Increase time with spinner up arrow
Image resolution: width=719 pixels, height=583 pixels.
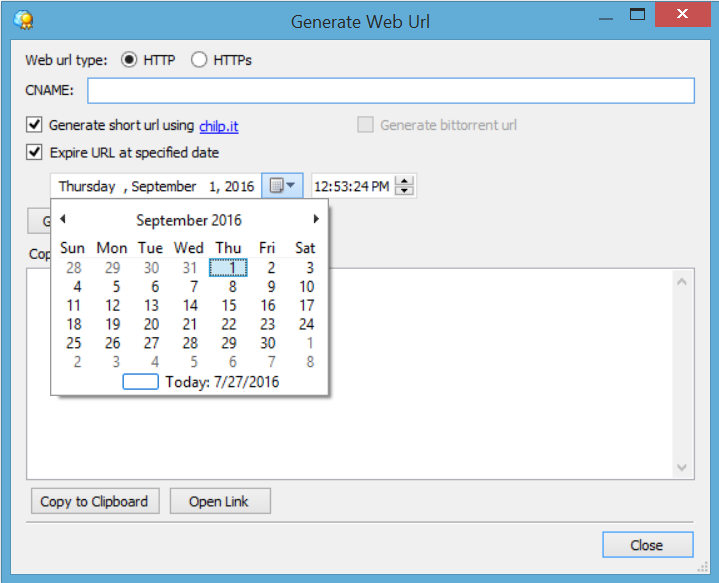404,181
